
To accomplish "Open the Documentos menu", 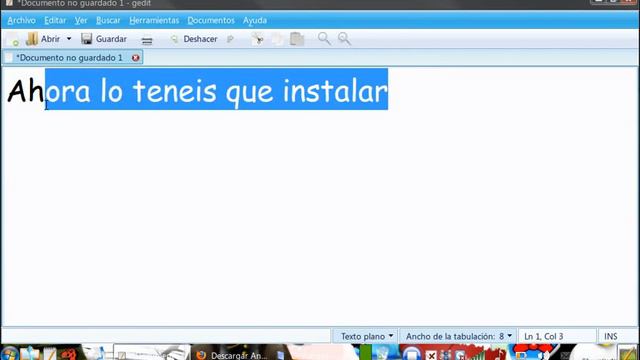I will point(211,20).
